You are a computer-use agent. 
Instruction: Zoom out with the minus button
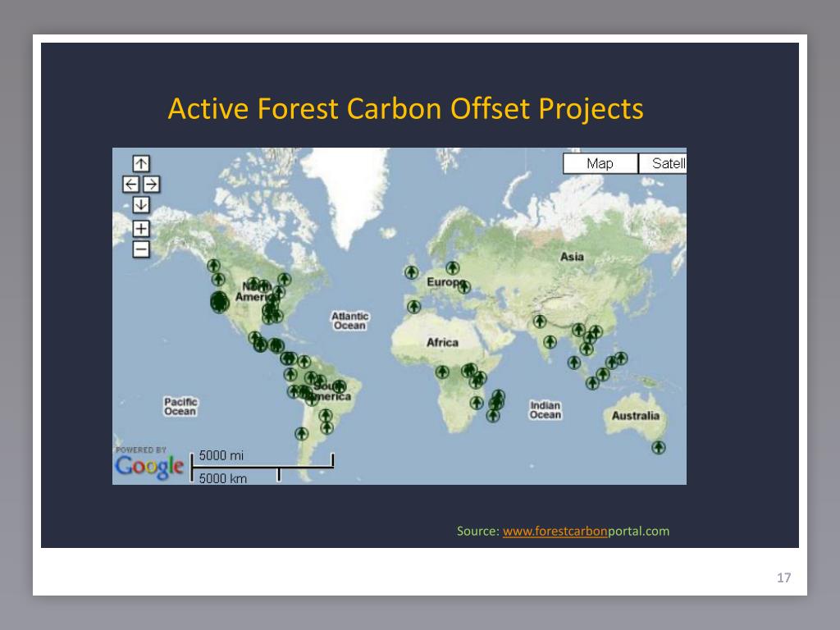pos(141,249)
